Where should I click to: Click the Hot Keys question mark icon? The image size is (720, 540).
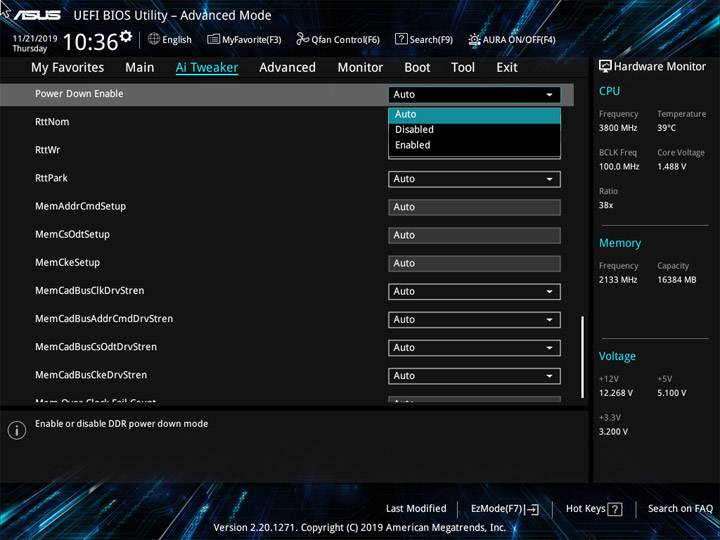pos(615,509)
